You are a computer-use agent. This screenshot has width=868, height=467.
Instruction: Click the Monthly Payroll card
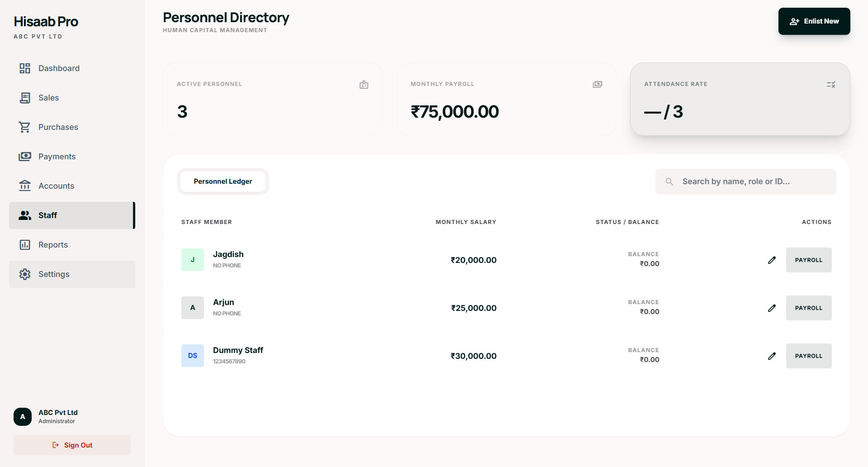pyautogui.click(x=507, y=99)
